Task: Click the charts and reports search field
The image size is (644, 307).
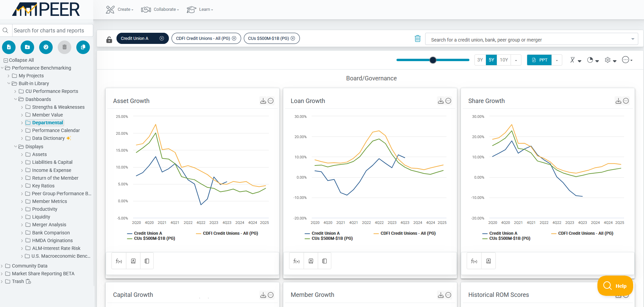Action: (x=52, y=30)
